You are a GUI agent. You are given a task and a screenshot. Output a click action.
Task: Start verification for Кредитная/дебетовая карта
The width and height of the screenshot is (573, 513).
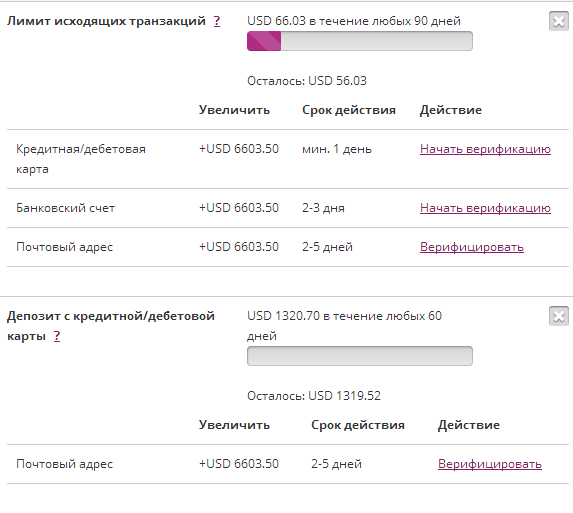click(x=485, y=149)
